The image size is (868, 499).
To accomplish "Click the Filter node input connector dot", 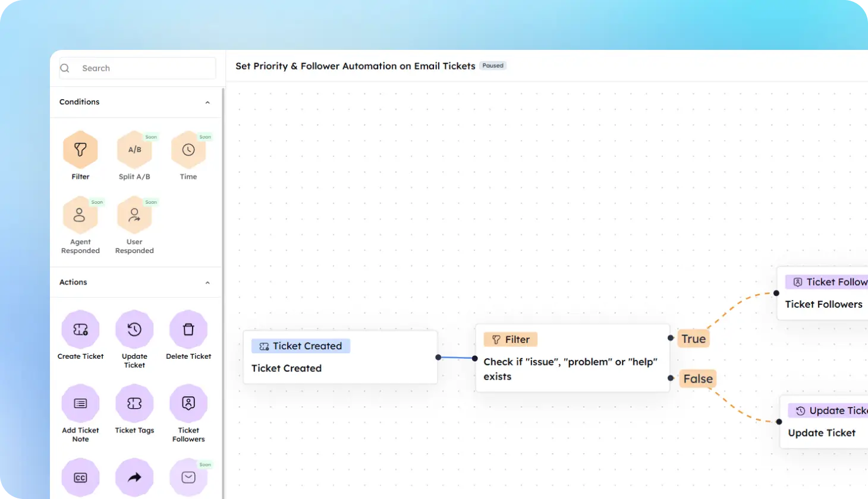I will pos(474,358).
